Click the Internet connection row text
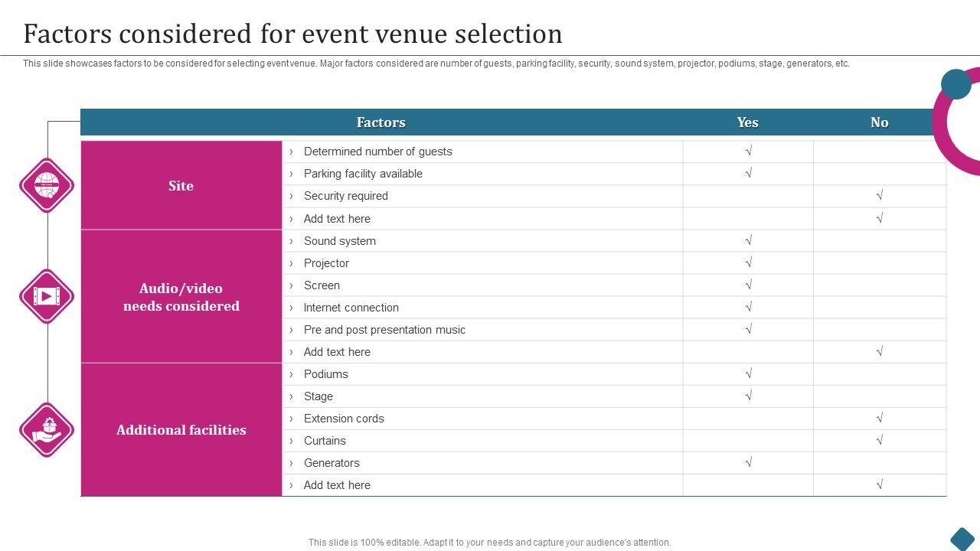 coord(351,308)
